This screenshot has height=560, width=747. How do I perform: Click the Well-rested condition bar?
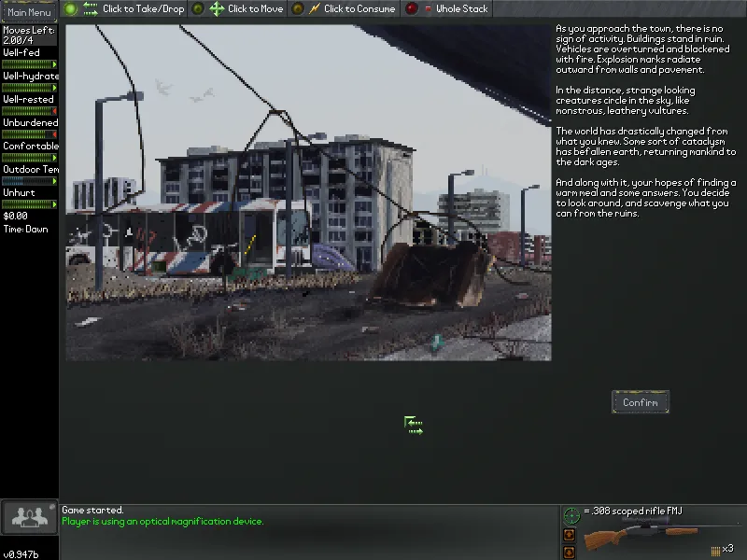click(x=29, y=111)
